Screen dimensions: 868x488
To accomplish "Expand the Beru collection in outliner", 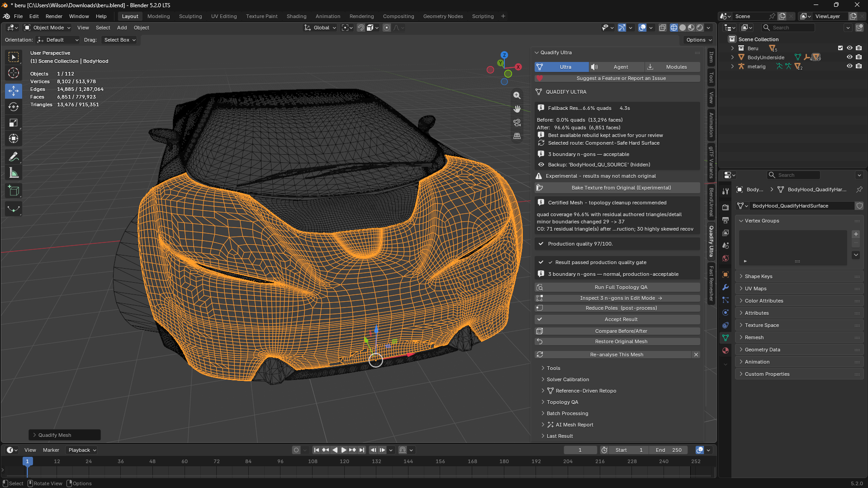I will [732, 48].
